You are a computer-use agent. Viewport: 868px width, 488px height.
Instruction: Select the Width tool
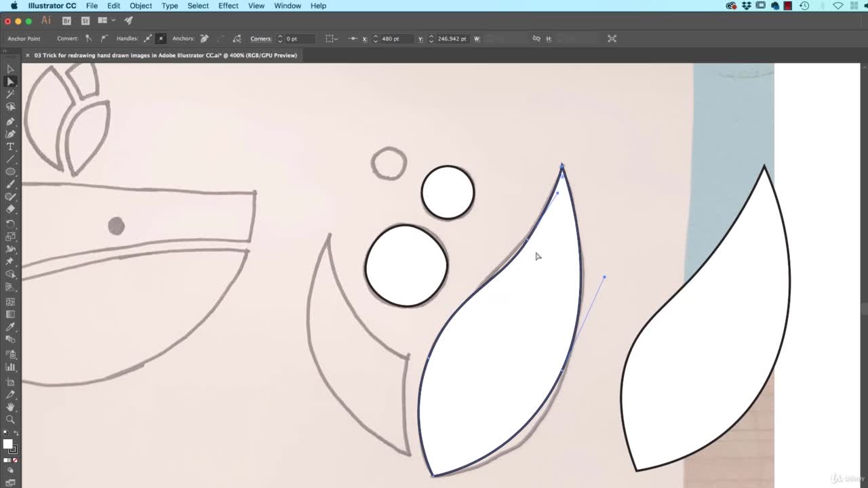pyautogui.click(x=10, y=249)
